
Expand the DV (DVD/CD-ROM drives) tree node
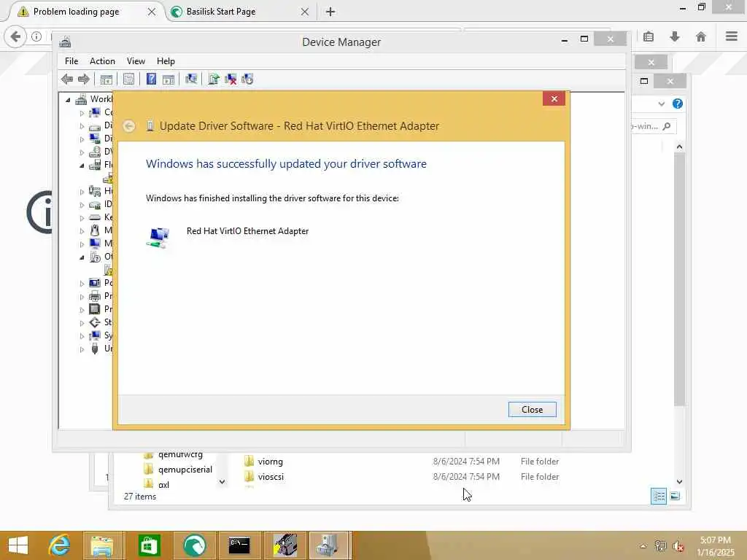point(82,152)
